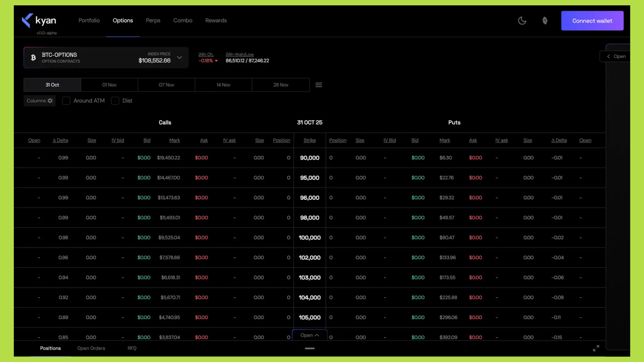
Task: Click the red 24h change arrow
Action: pyautogui.click(x=216, y=61)
